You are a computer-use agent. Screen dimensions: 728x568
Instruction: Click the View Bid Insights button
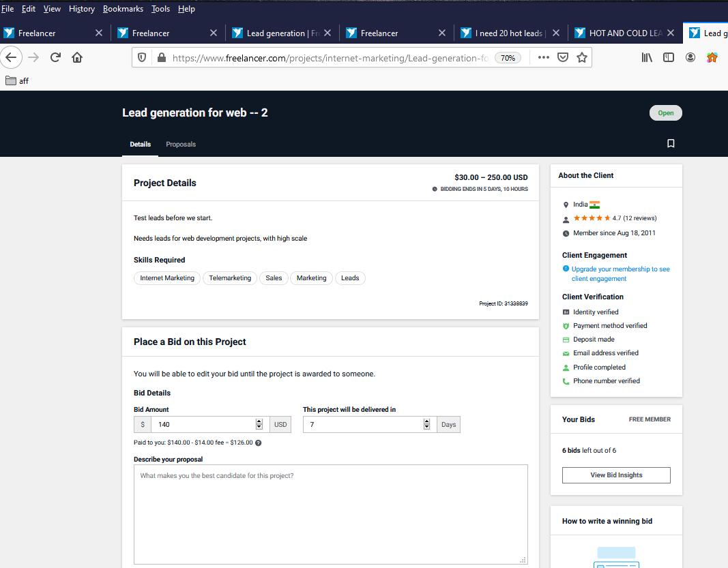coord(616,475)
